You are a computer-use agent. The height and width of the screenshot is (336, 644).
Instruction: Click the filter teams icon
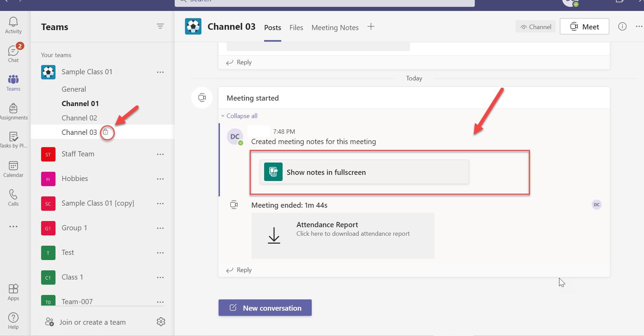pyautogui.click(x=160, y=26)
